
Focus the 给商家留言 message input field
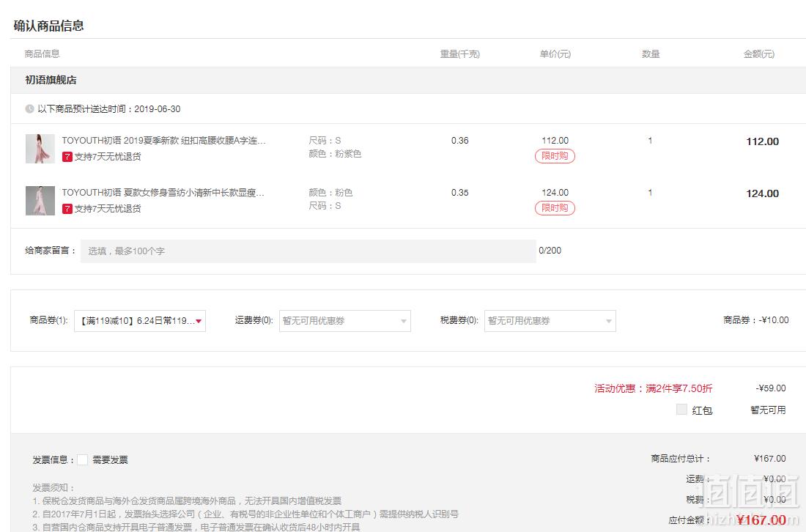[308, 251]
